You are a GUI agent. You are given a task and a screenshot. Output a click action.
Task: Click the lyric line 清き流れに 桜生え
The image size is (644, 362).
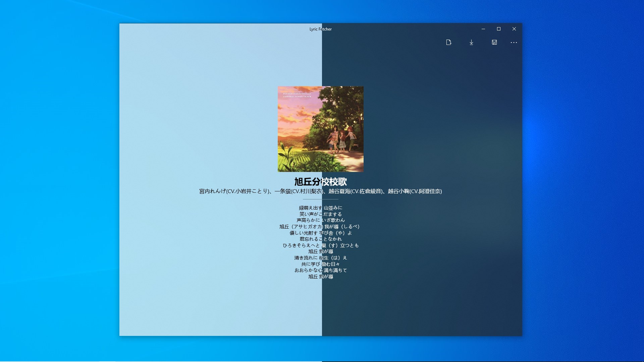[x=320, y=258]
